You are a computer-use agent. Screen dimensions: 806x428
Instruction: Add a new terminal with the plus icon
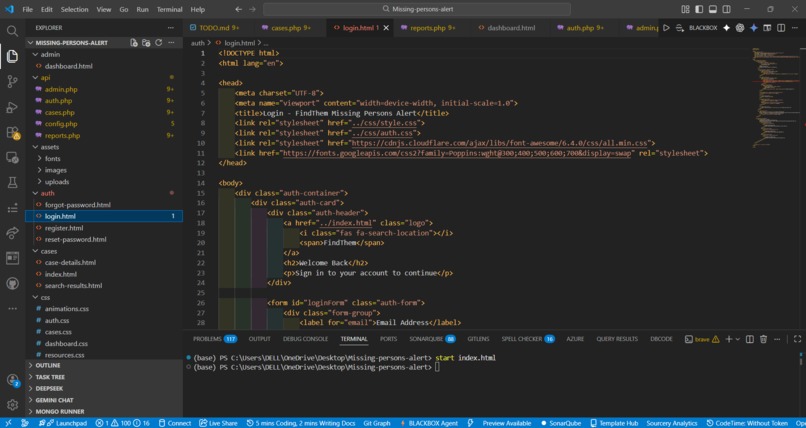728,339
